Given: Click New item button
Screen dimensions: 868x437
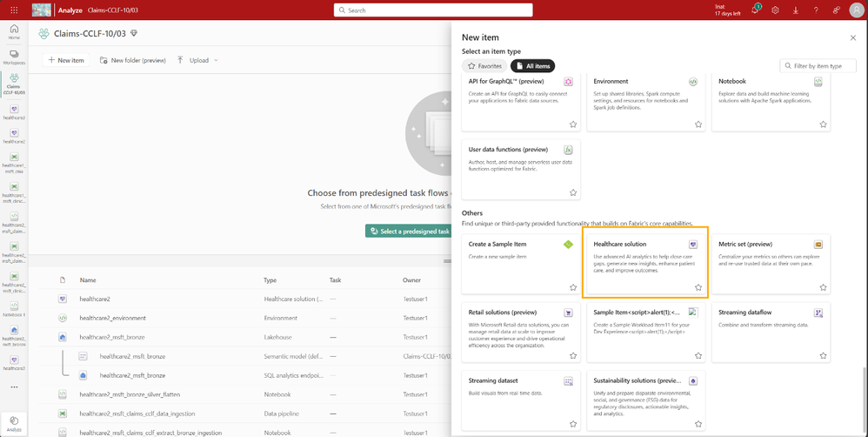Looking at the screenshot, I should click(66, 60).
